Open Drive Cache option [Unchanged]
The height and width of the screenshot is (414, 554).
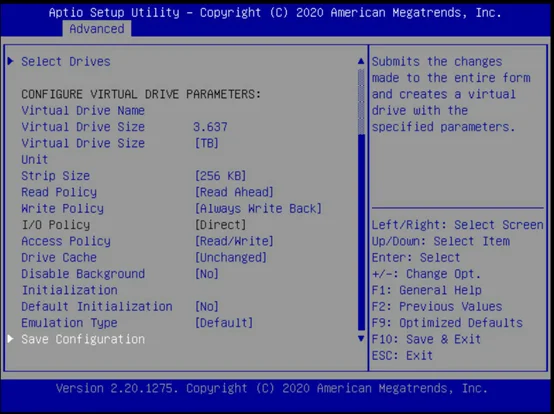pyautogui.click(x=231, y=258)
